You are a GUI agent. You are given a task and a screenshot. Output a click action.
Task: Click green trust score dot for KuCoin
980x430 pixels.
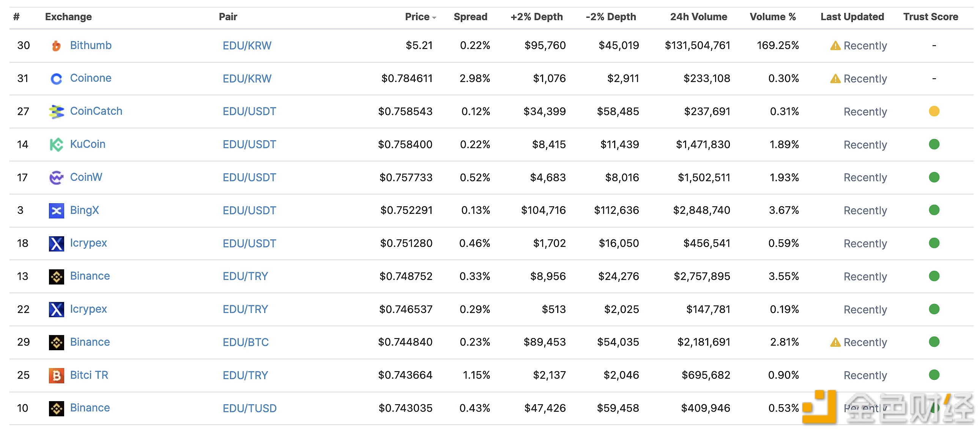pos(934,144)
